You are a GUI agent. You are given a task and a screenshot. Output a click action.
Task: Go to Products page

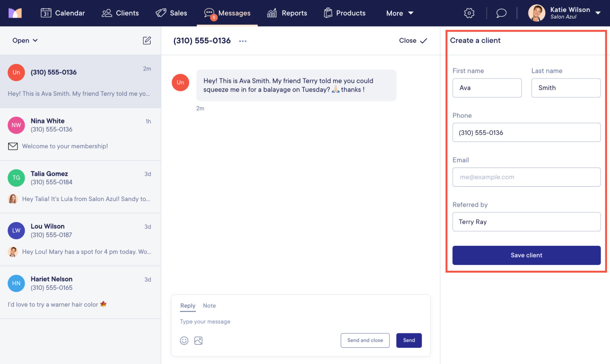345,13
